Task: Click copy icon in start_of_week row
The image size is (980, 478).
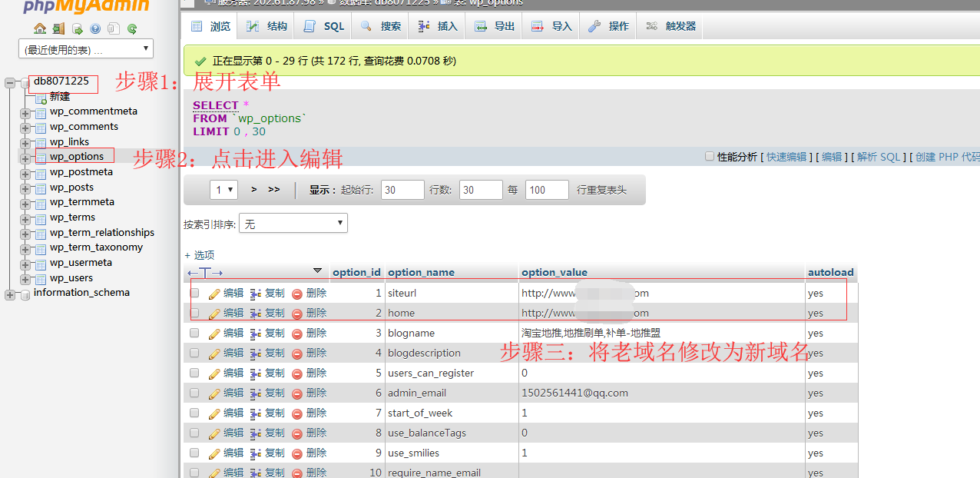Action: 256,413
